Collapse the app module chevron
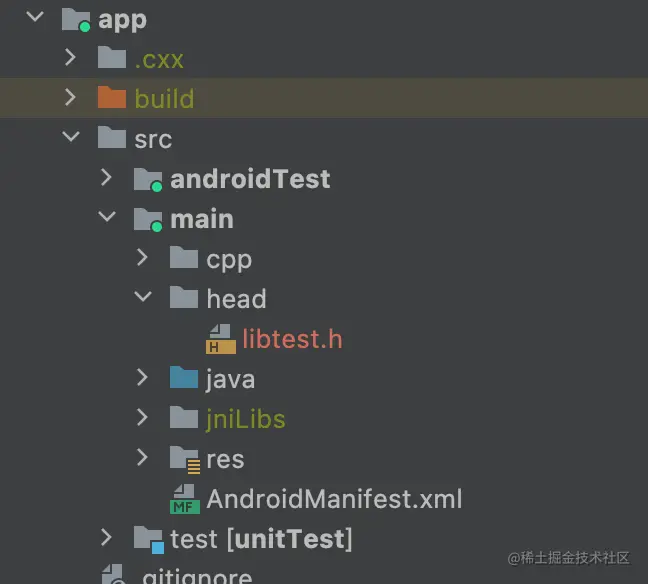Image resolution: width=648 pixels, height=584 pixels. (x=35, y=17)
